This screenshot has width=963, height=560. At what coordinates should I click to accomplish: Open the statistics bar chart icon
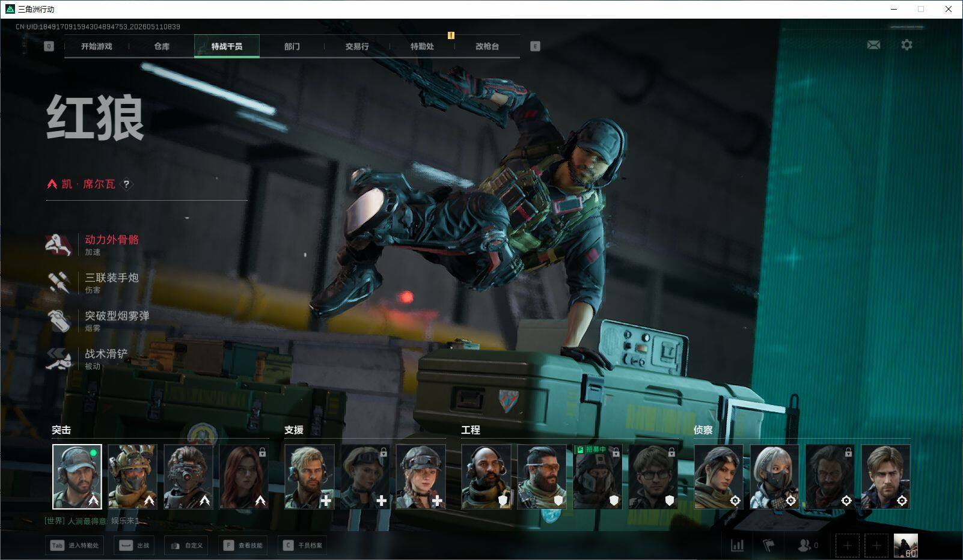[x=737, y=546]
